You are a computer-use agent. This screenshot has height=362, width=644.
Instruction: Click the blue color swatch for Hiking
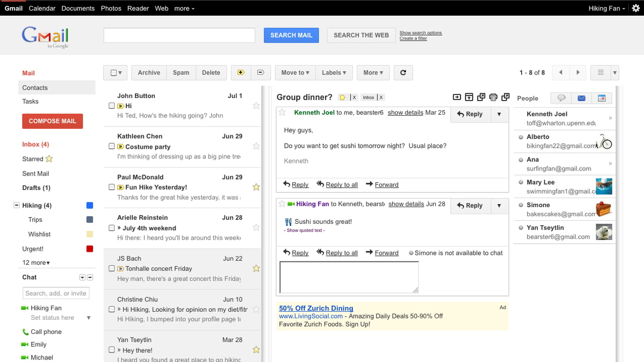[x=90, y=205]
